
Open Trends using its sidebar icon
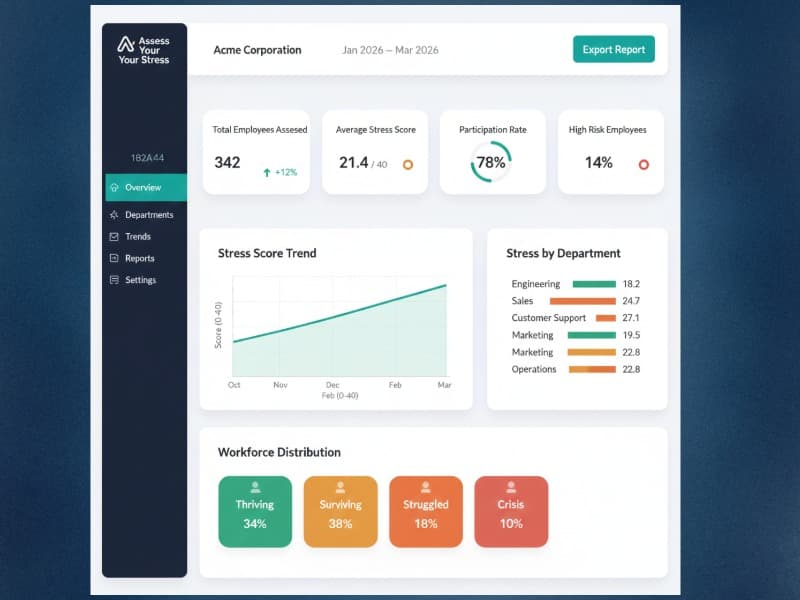tap(112, 236)
